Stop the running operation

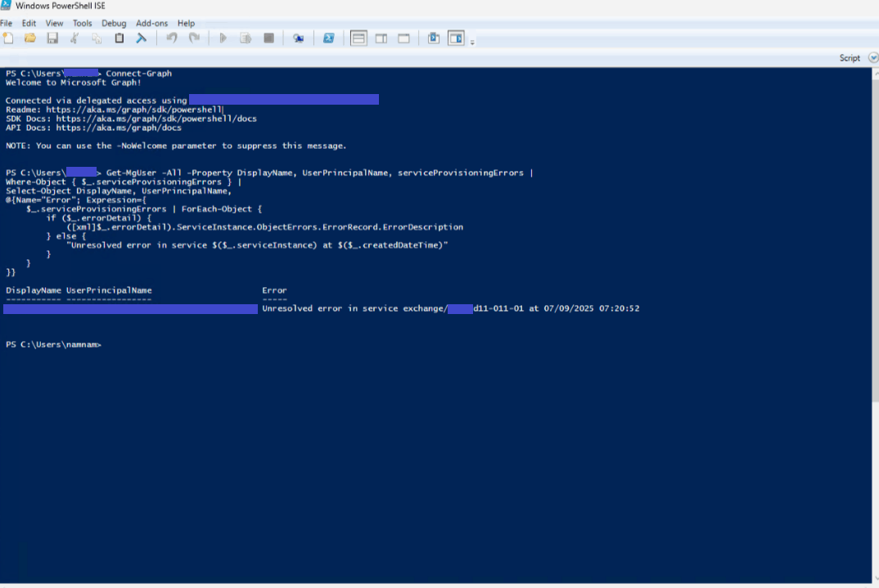[x=268, y=38]
